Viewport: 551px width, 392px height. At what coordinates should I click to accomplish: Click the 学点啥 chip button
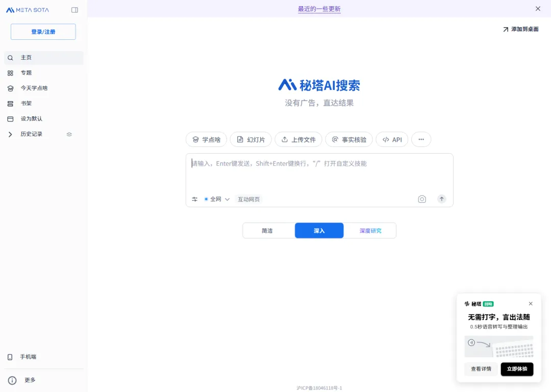point(206,139)
